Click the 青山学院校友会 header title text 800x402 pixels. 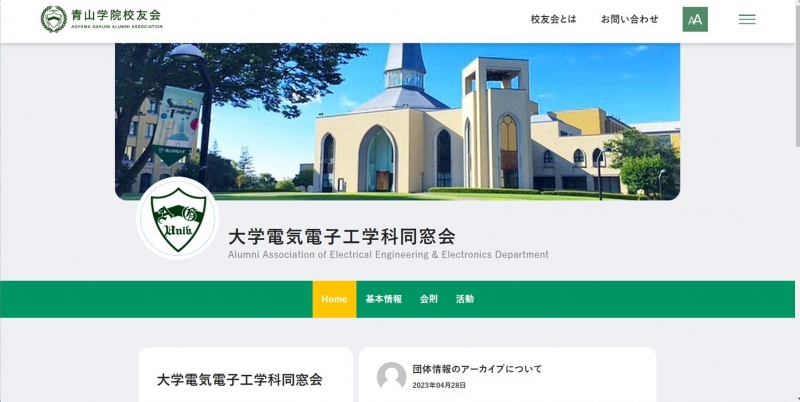click(x=116, y=15)
